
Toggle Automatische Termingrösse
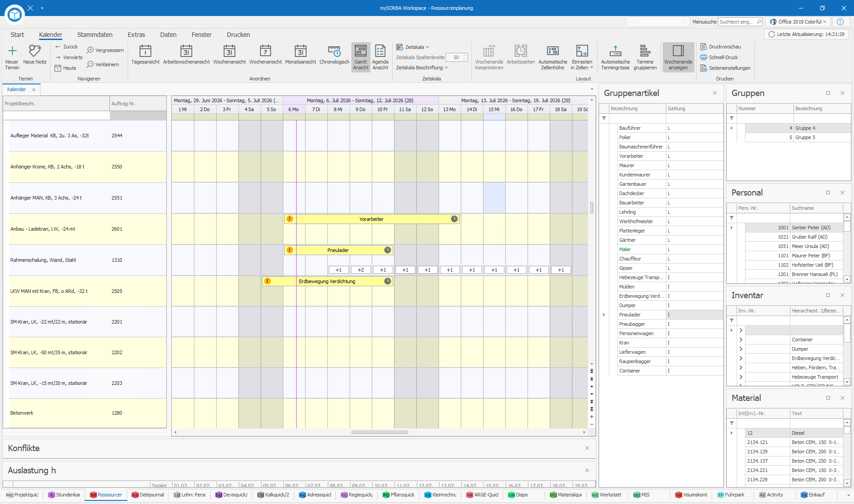pyautogui.click(x=615, y=57)
